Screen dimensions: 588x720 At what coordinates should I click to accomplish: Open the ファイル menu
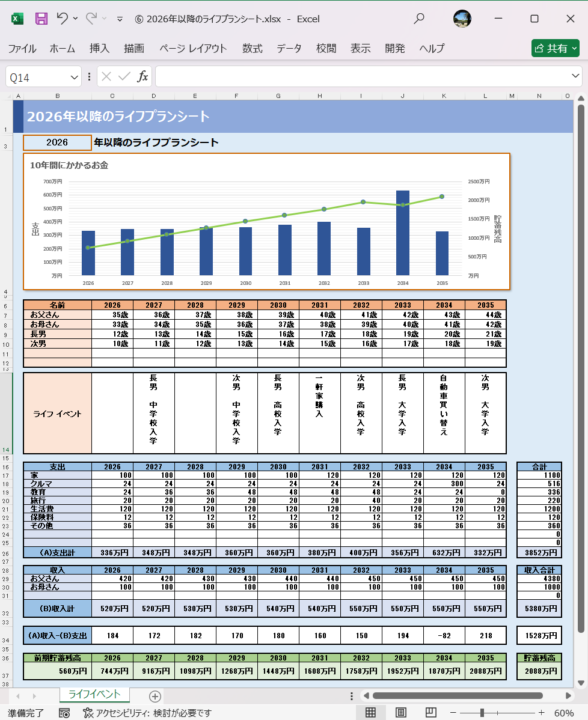(x=22, y=49)
